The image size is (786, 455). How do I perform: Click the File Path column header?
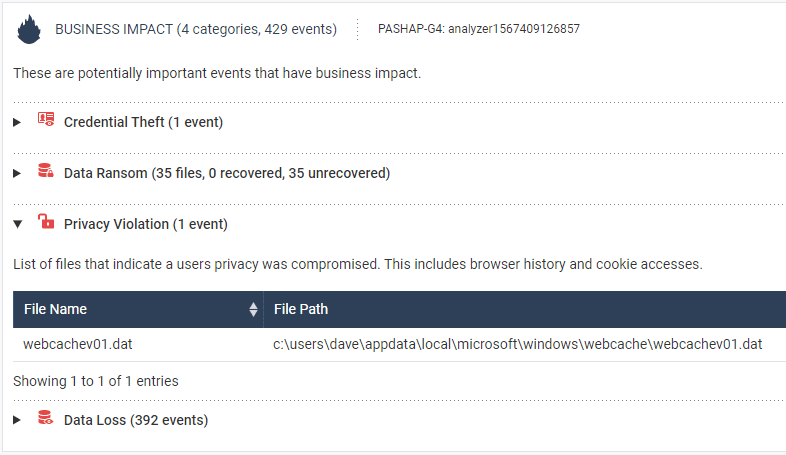tap(301, 310)
